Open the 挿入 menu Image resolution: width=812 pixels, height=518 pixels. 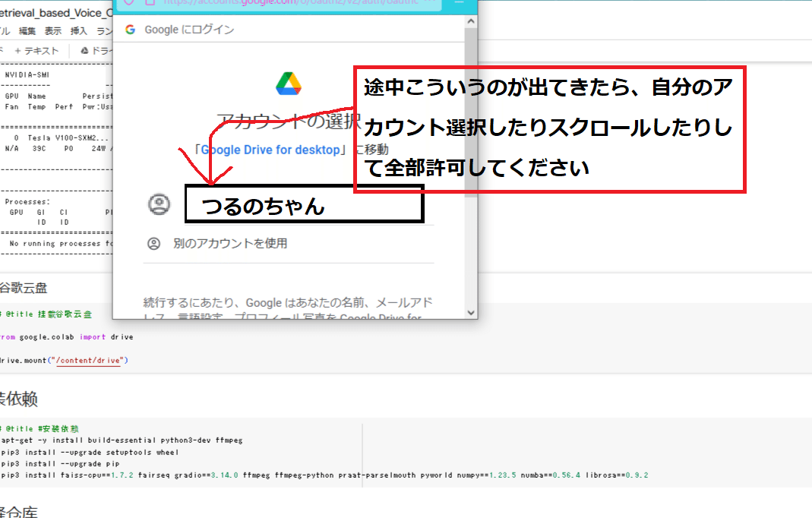79,31
